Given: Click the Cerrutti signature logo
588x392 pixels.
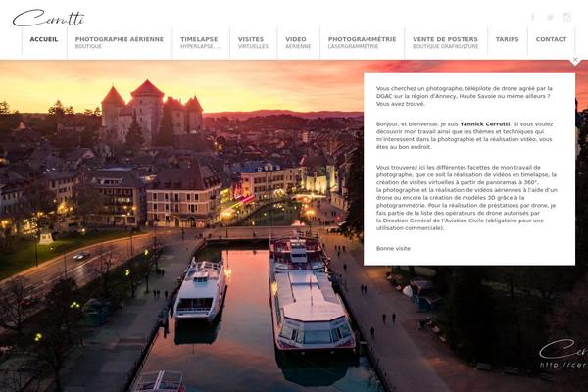Looking at the screenshot, I should pos(48,18).
